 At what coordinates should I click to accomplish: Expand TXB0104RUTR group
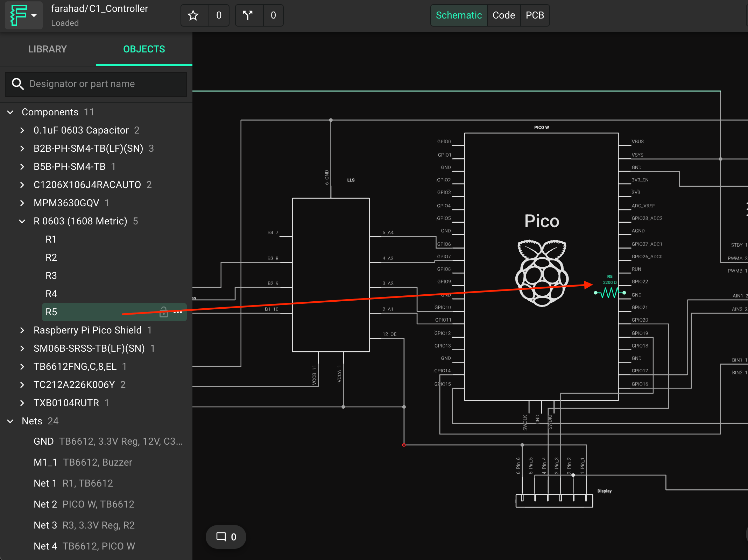tap(22, 403)
